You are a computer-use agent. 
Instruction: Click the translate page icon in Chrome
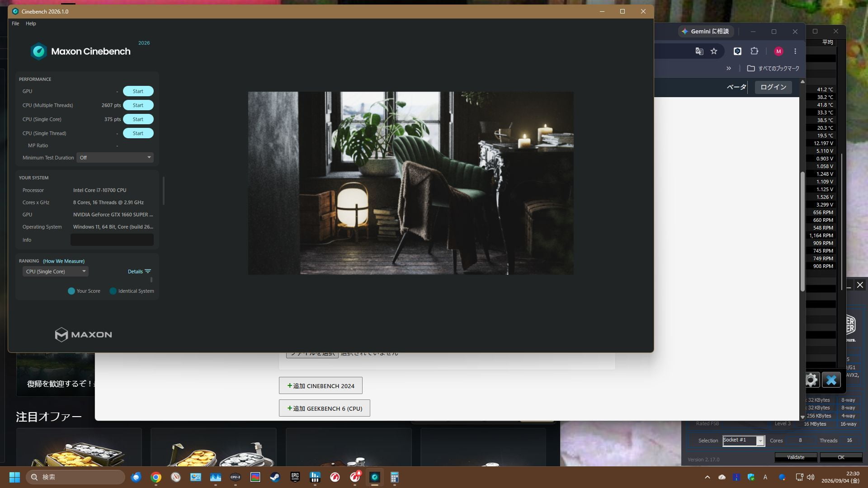click(699, 51)
